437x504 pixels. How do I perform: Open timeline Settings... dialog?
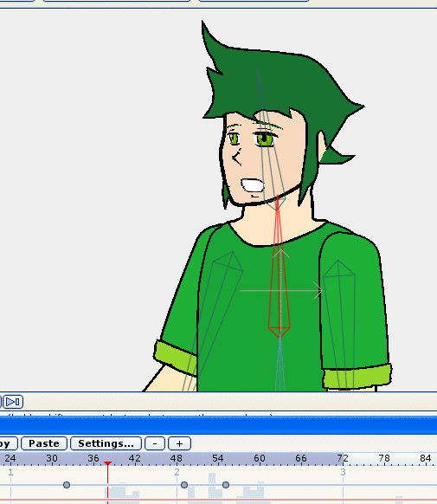(x=106, y=443)
